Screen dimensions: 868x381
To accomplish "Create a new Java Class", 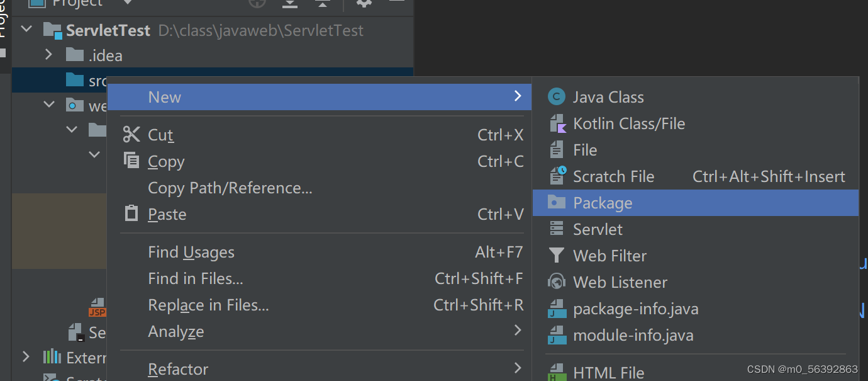I will click(x=695, y=97).
